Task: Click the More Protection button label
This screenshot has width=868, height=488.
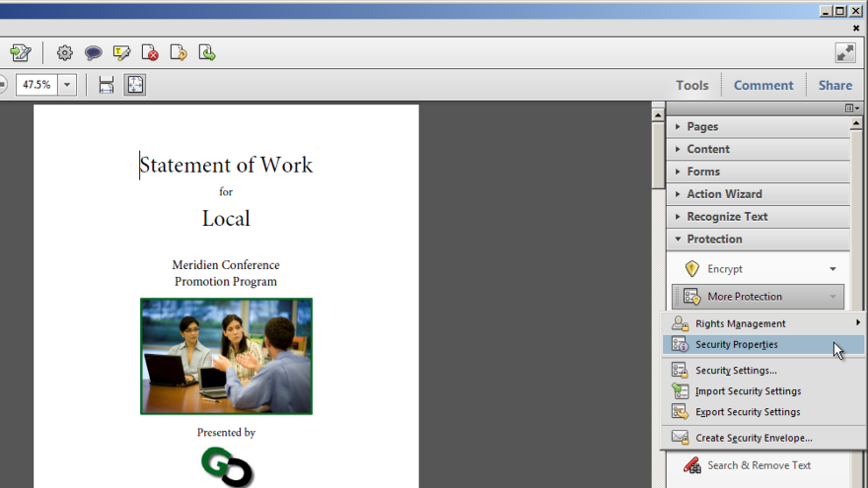Action: point(745,297)
